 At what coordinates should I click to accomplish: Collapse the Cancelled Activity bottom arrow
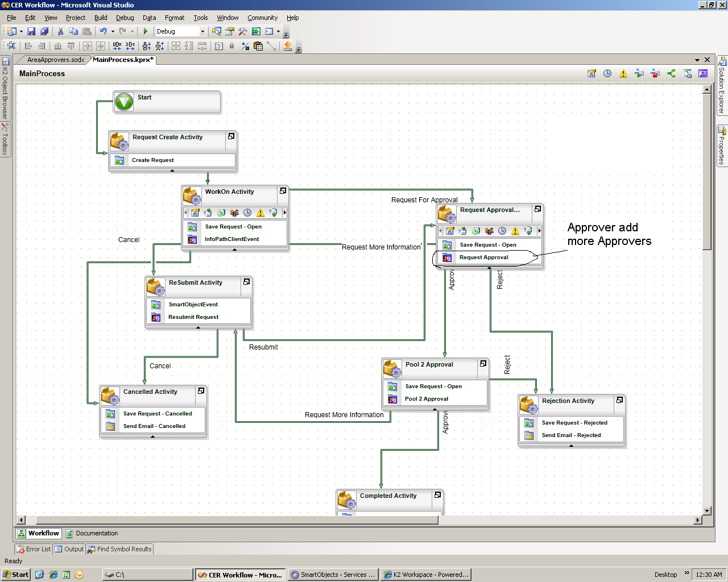(x=153, y=437)
